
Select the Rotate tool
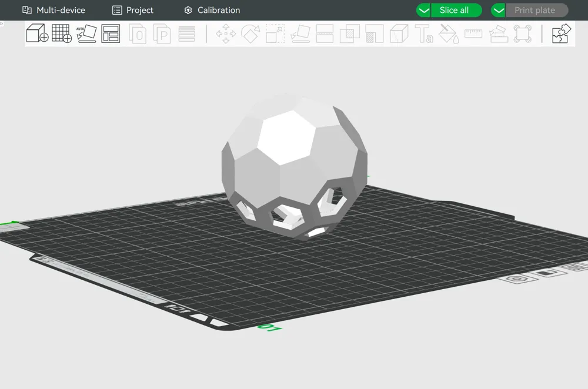(x=250, y=33)
